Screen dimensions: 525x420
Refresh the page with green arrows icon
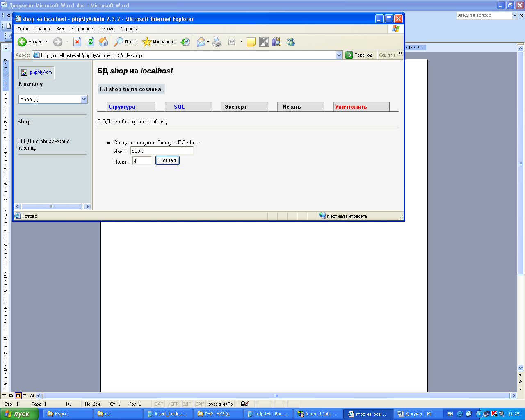(90, 42)
